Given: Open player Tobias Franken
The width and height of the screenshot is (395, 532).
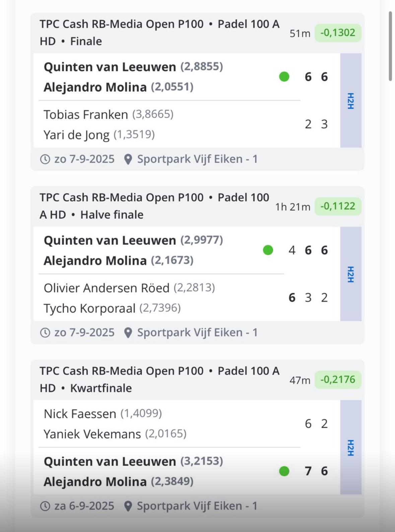Looking at the screenshot, I should (86, 115).
